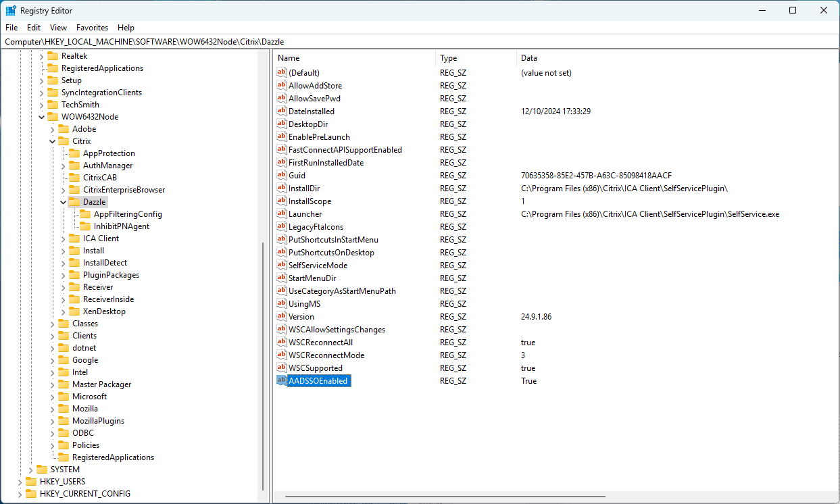This screenshot has height=504, width=840.
Task: Click the string icon next to Launcher
Action: [x=282, y=214]
